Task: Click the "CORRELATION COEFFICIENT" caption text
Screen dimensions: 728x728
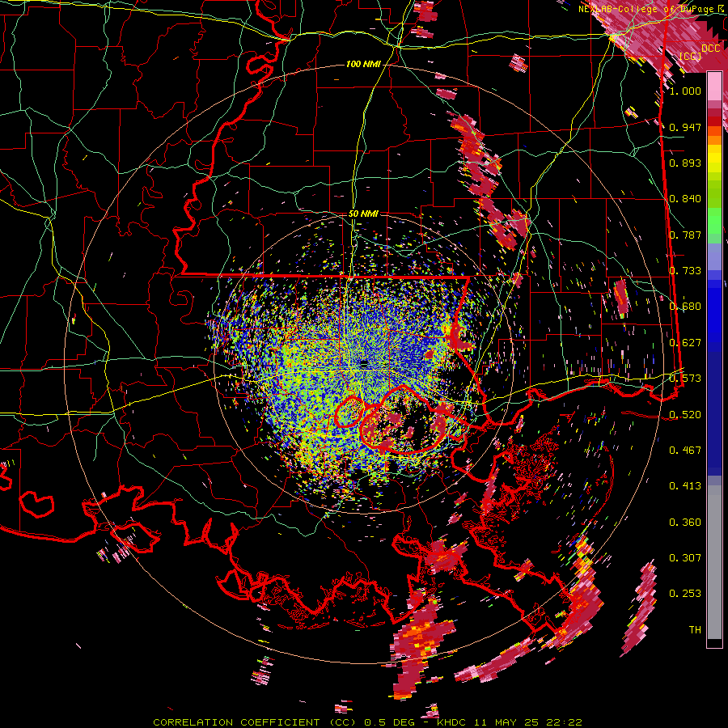Action: [236, 722]
